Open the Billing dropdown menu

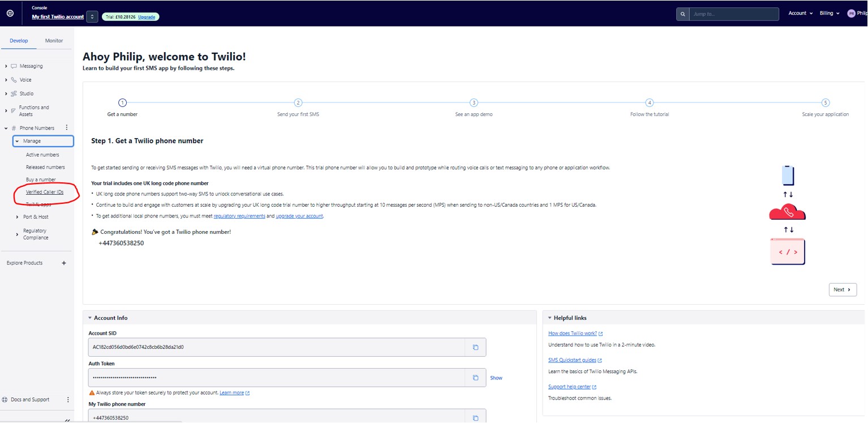(x=830, y=13)
